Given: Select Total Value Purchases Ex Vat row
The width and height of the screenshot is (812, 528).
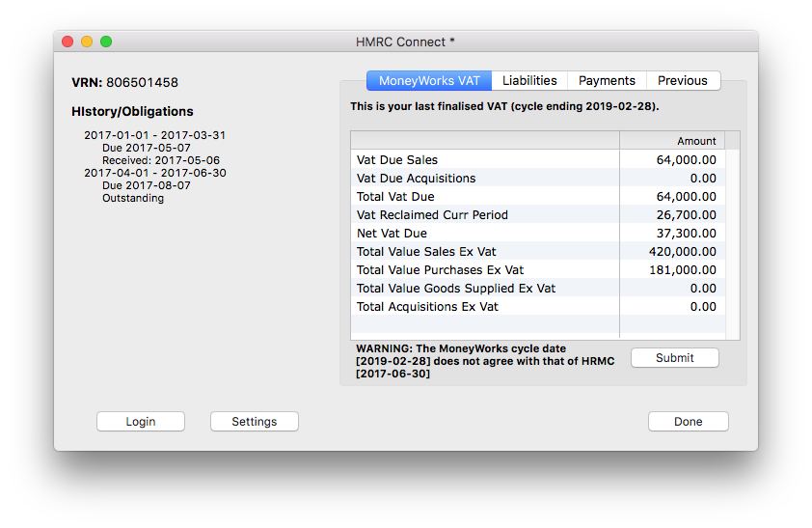Looking at the screenshot, I should (x=538, y=270).
